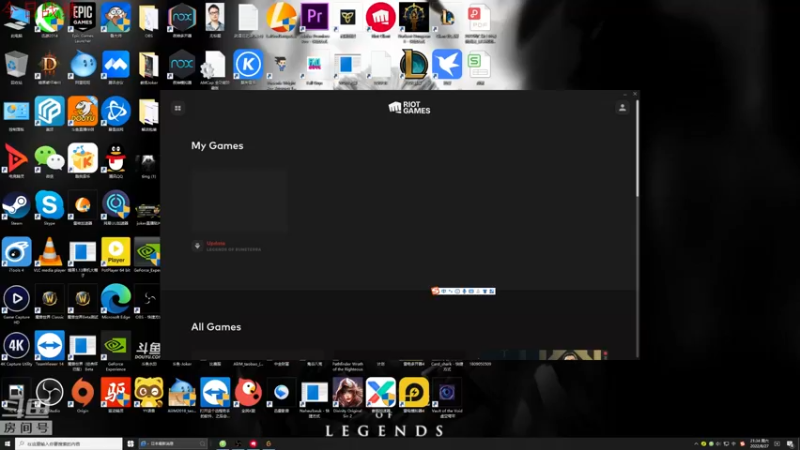This screenshot has width=800, height=450.
Task: Open the portrait photo file on the desktop
Action: (x=215, y=17)
